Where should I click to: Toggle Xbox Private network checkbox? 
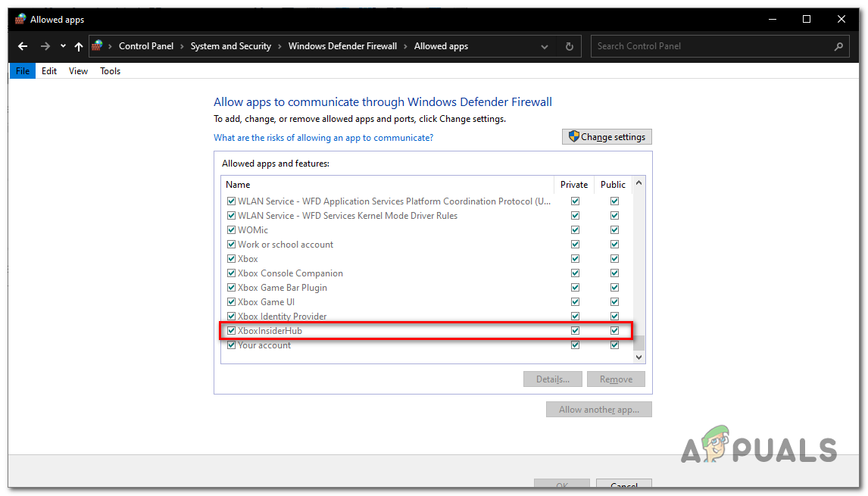[x=575, y=258]
